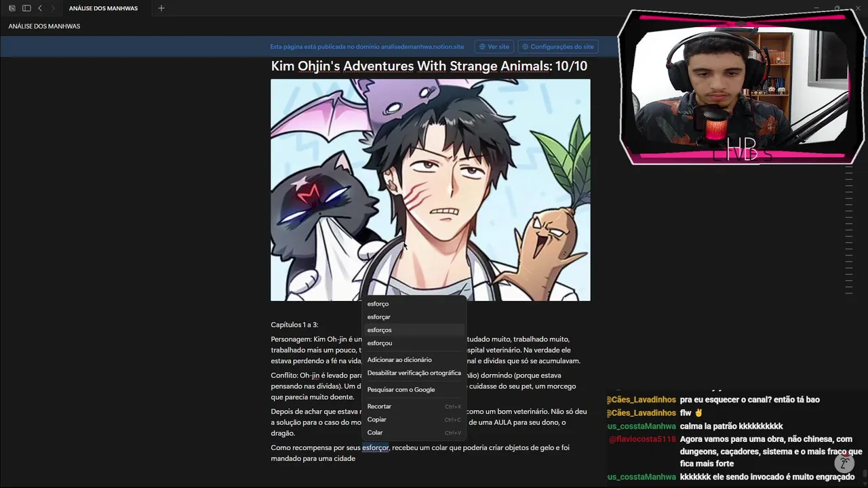Choose spelling suggestion "esforço"
The image size is (868, 488).
[x=414, y=304]
